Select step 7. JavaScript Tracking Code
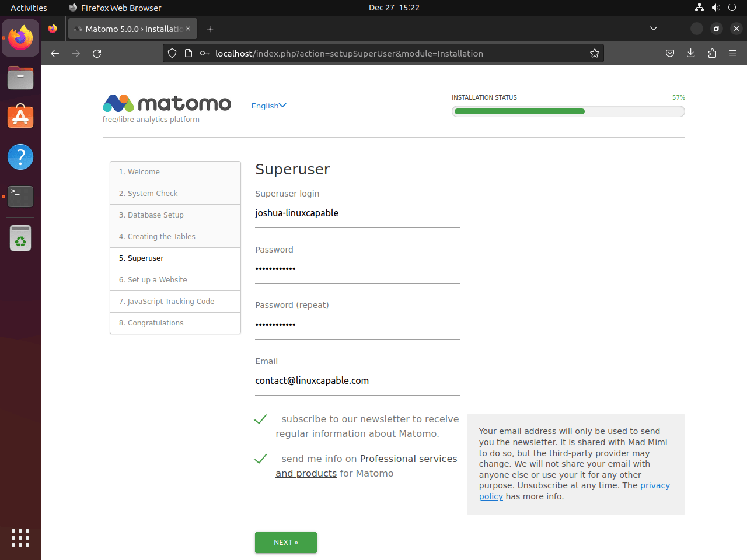Viewport: 747px width, 560px height. (175, 302)
